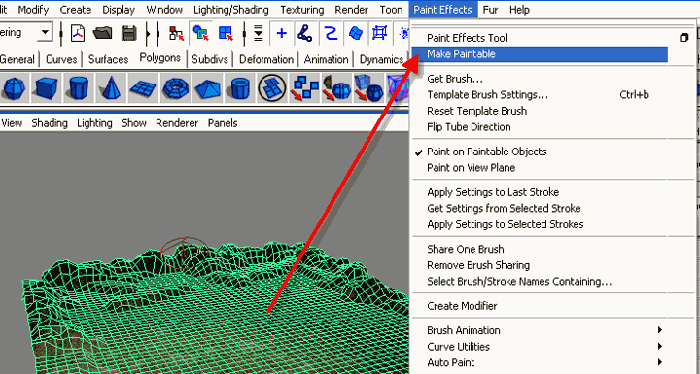Expand the Curve Utilities submenu

point(659,346)
